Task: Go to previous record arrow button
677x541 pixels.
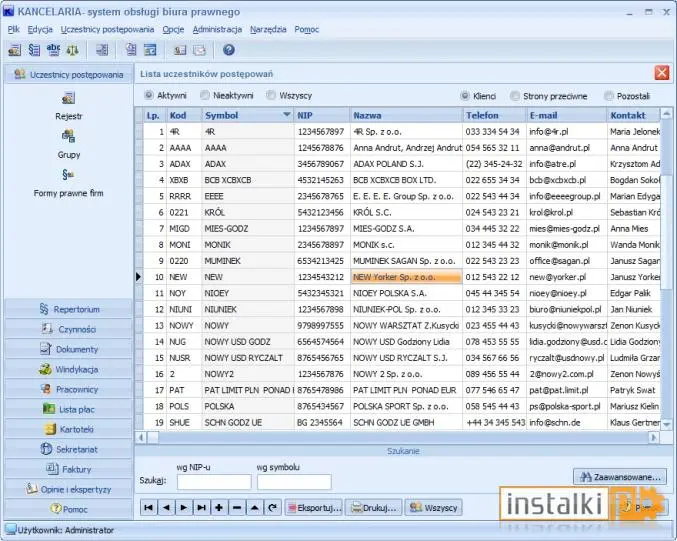Action: point(166,507)
